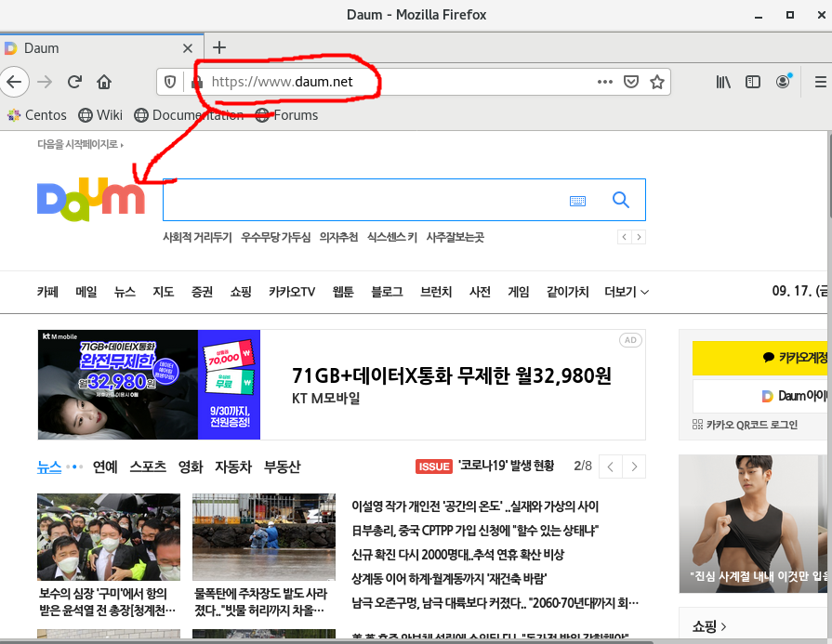Screen dimensions: 832x644
Task: Open the 증권 service menu
Action: click(202, 292)
